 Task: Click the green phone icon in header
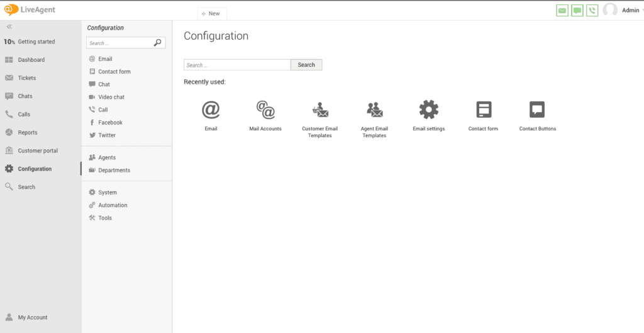[592, 11]
